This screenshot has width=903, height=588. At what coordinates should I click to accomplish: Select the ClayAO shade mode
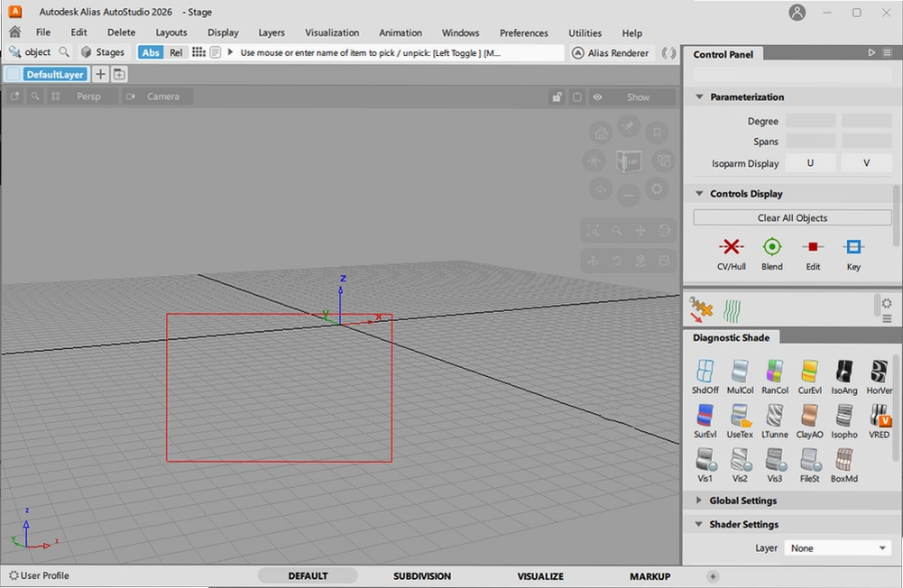tap(810, 421)
